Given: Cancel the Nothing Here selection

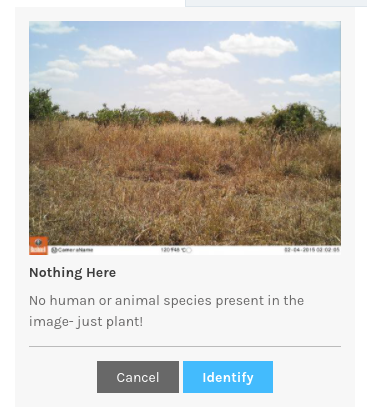Looking at the screenshot, I should click(138, 377).
